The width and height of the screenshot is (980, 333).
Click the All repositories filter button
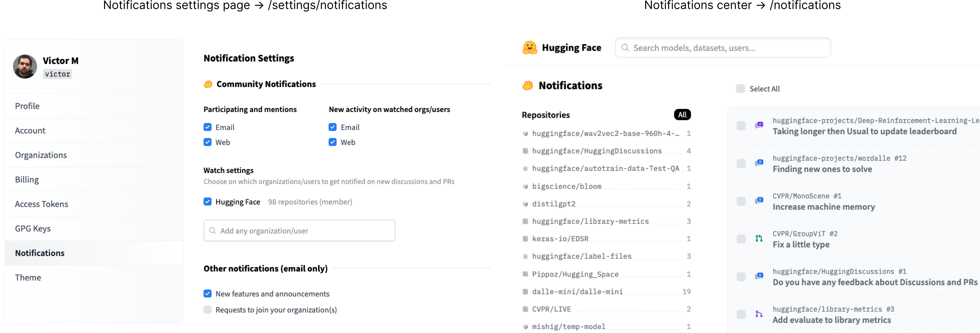[x=682, y=115]
